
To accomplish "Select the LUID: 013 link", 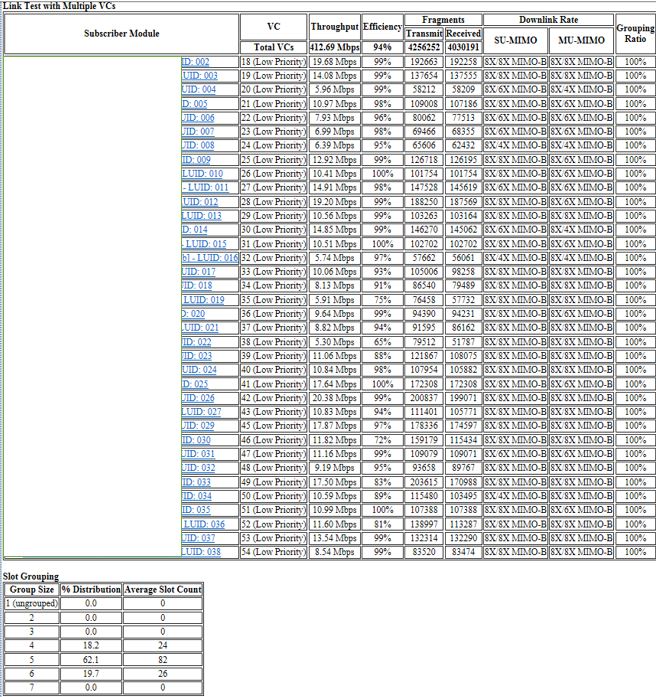I will [x=202, y=215].
